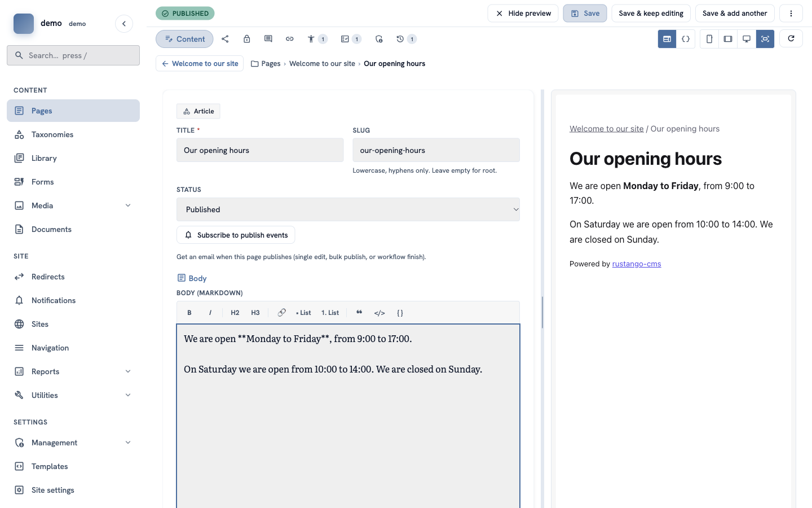Insert a link in the body editor
This screenshot has height=508, width=812.
282,313
